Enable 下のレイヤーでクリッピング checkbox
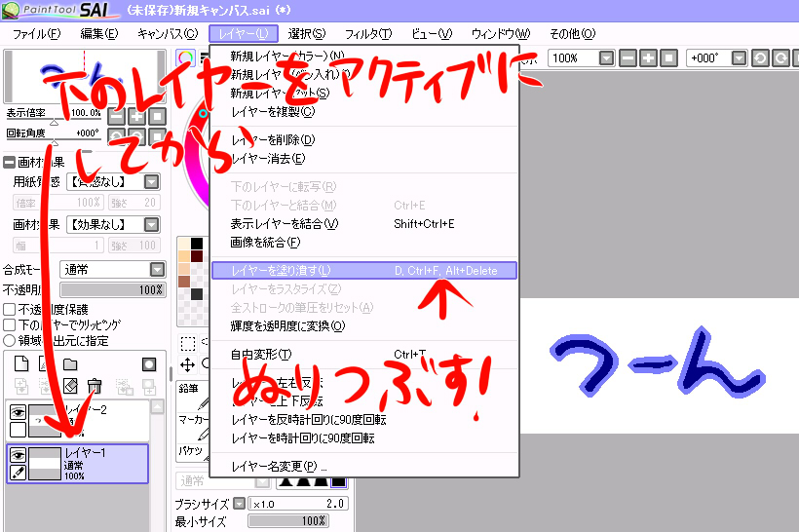Screen dimensions: 799x532 click(x=9, y=325)
